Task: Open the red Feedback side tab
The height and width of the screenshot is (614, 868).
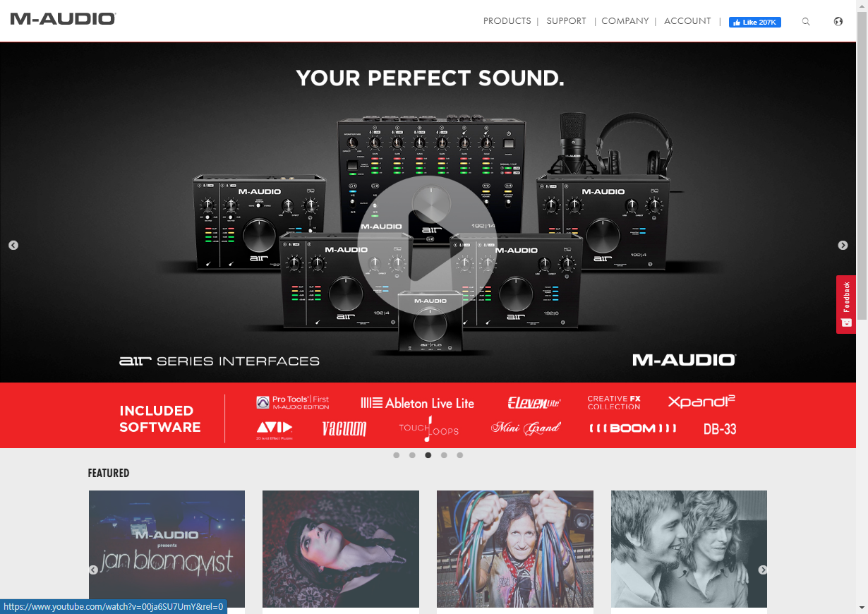Action: click(x=846, y=304)
